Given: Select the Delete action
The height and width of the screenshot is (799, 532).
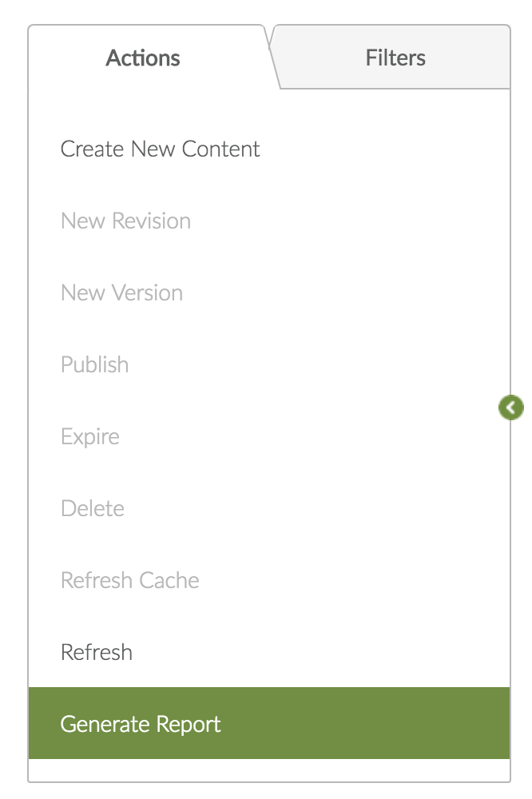Looking at the screenshot, I should point(93,509).
